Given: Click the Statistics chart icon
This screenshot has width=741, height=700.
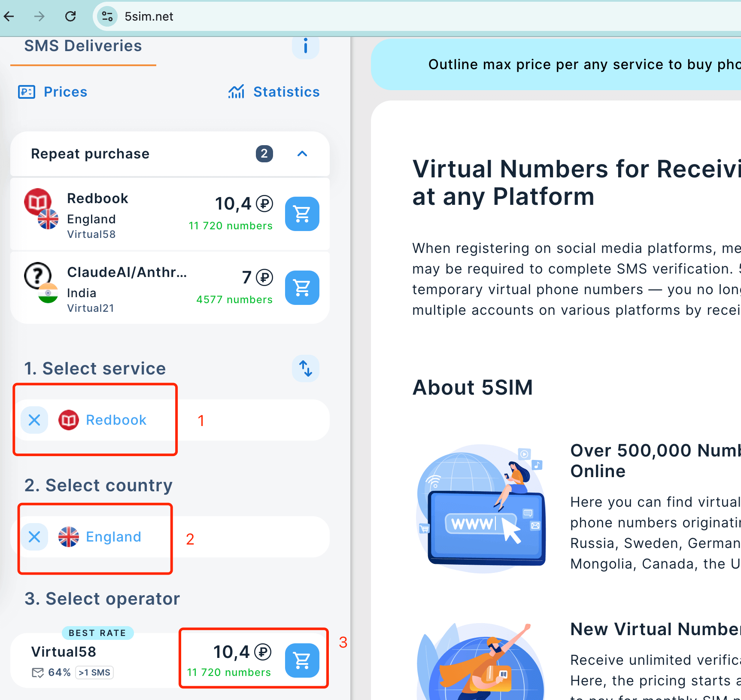Looking at the screenshot, I should [236, 91].
